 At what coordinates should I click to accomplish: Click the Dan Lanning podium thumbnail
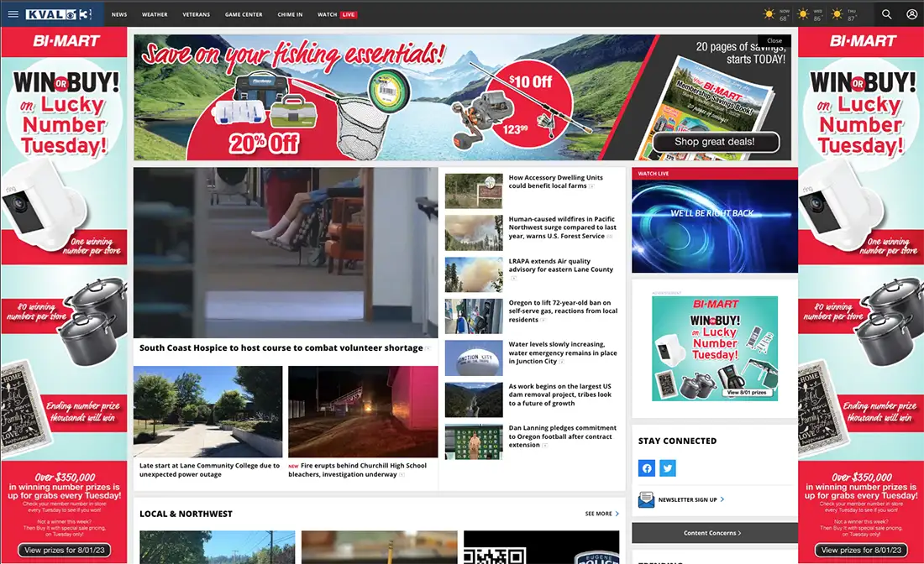(x=474, y=441)
